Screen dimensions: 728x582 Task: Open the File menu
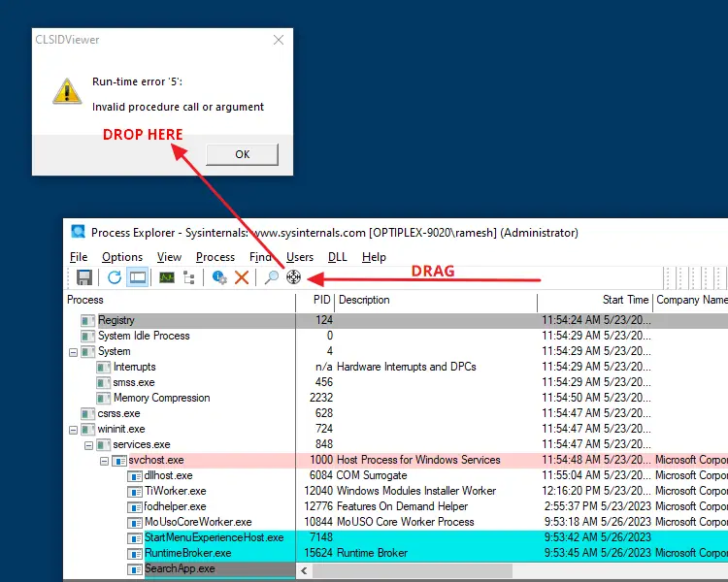[79, 257]
